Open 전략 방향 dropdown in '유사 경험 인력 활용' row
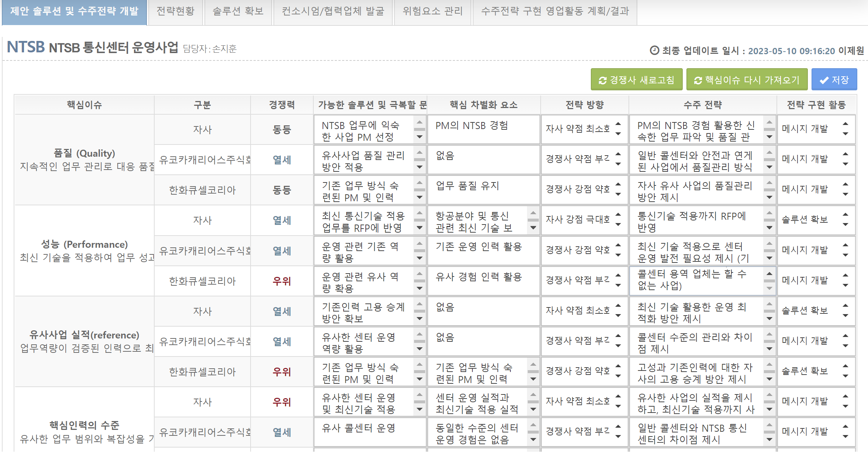The image size is (868, 452). (585, 281)
